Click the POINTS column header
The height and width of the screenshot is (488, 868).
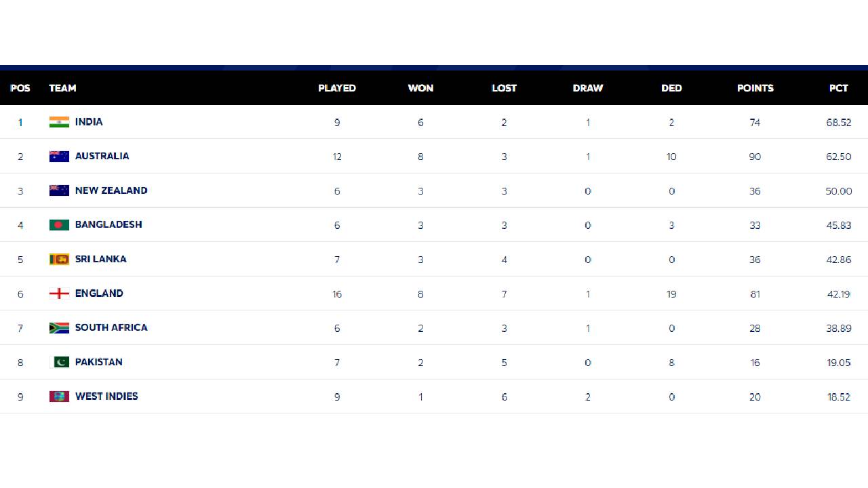[x=755, y=88]
